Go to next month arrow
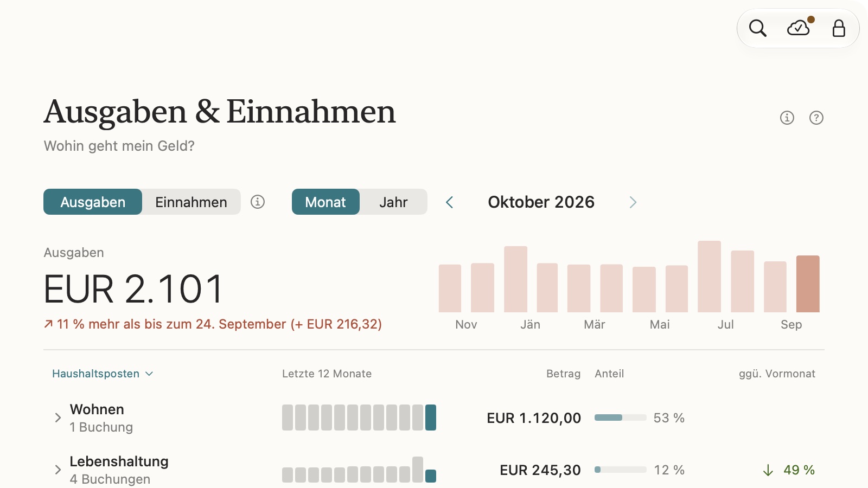Image resolution: width=868 pixels, height=488 pixels. tap(633, 202)
